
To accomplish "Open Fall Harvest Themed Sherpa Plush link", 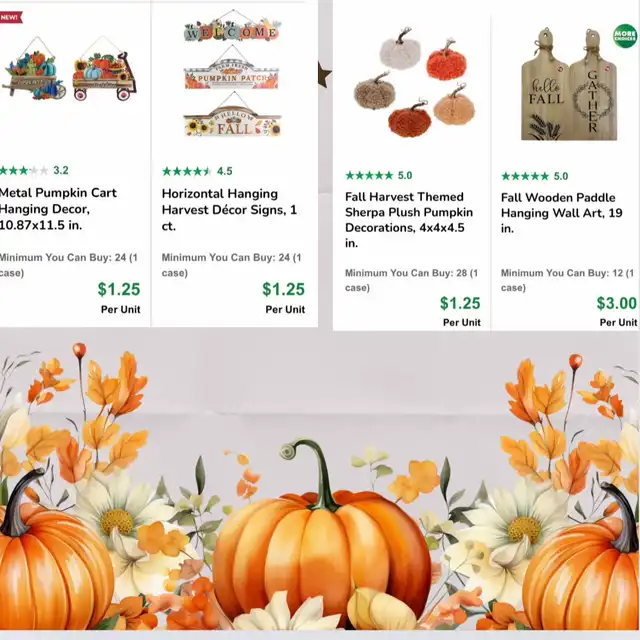I will pos(409,220).
